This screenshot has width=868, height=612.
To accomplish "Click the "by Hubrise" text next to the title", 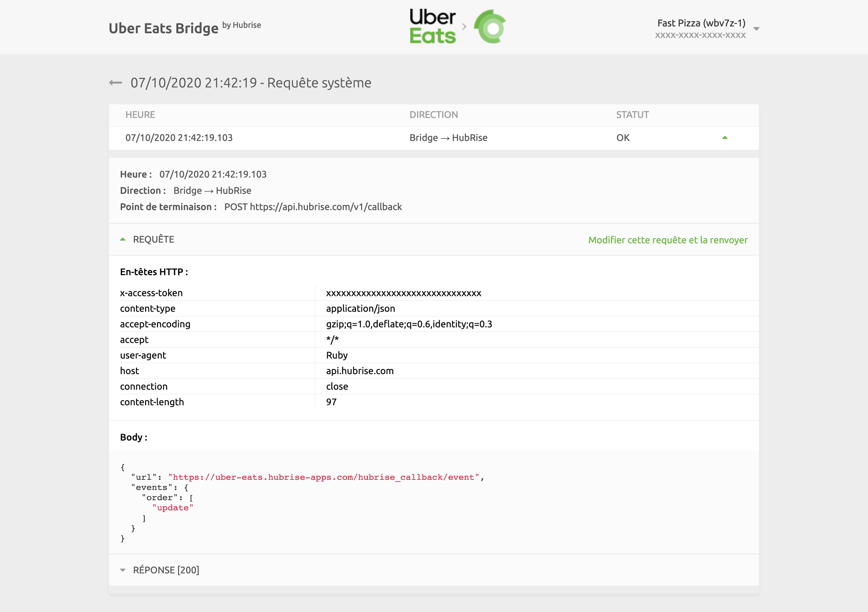I will [x=241, y=25].
